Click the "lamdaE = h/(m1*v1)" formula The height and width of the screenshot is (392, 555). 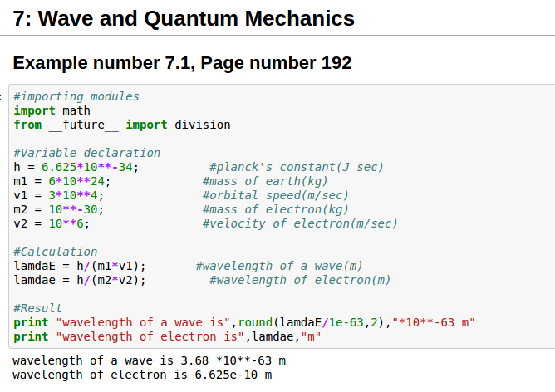click(80, 266)
